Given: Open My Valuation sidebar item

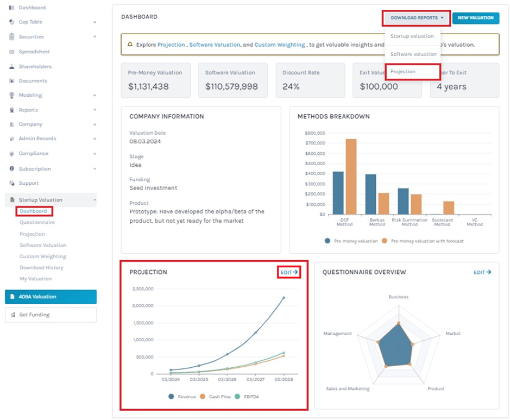Looking at the screenshot, I should pyautogui.click(x=35, y=279).
